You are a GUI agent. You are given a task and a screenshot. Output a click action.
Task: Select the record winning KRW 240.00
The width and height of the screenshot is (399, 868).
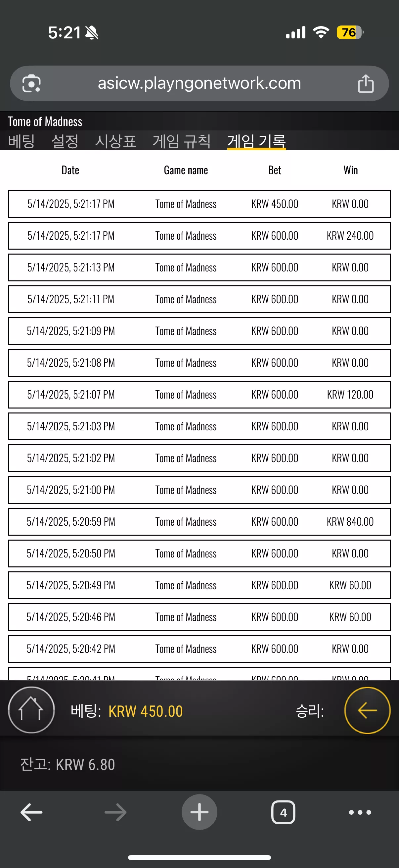(x=199, y=235)
